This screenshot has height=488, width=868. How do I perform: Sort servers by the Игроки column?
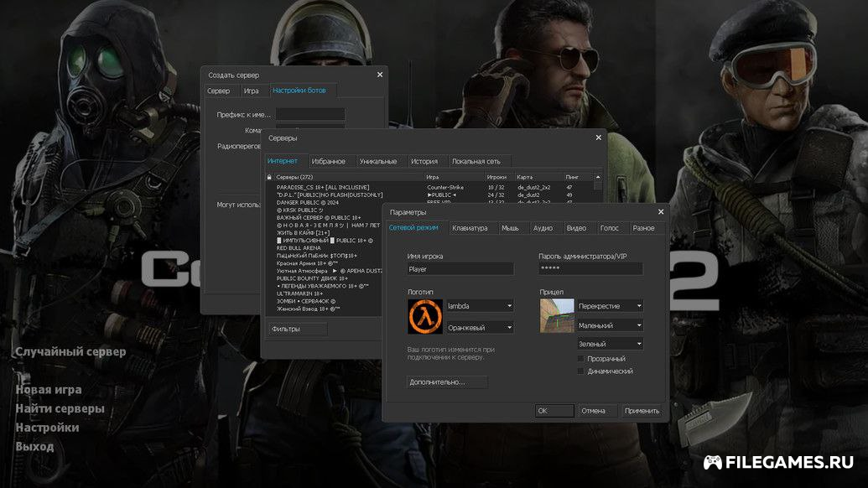tap(499, 177)
